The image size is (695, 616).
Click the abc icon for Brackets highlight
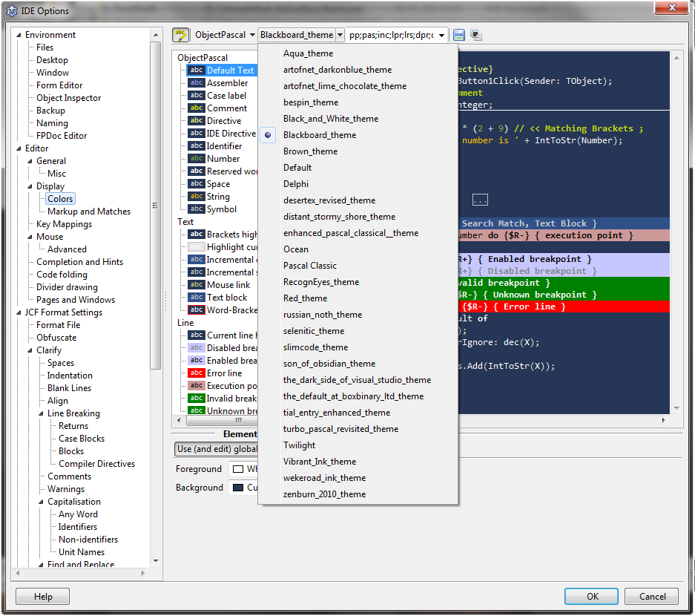click(x=197, y=235)
